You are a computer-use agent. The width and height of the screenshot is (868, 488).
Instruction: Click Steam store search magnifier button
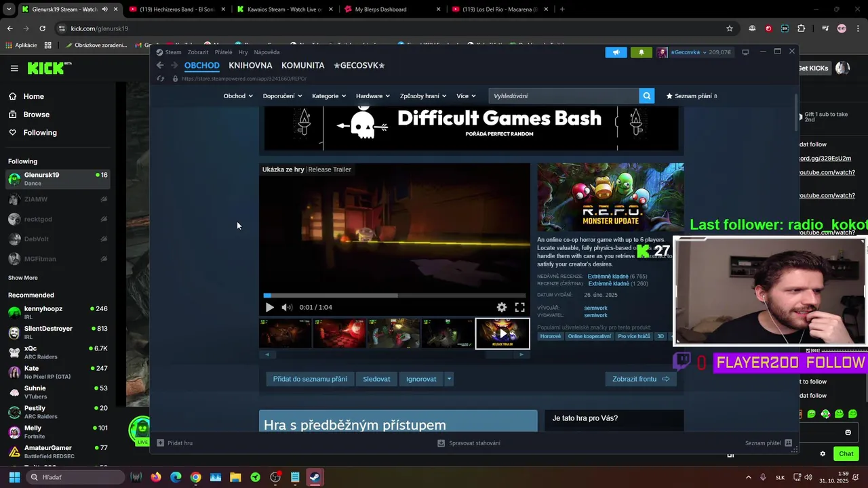647,96
